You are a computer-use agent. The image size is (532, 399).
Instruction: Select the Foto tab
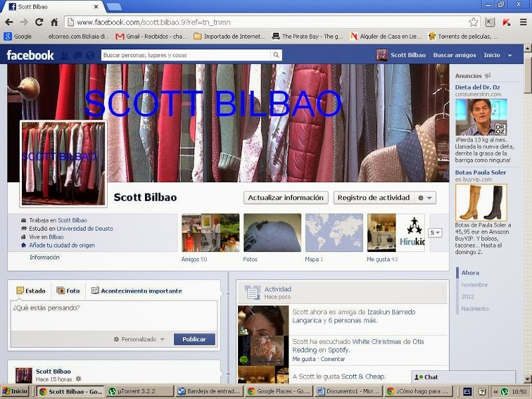click(68, 291)
